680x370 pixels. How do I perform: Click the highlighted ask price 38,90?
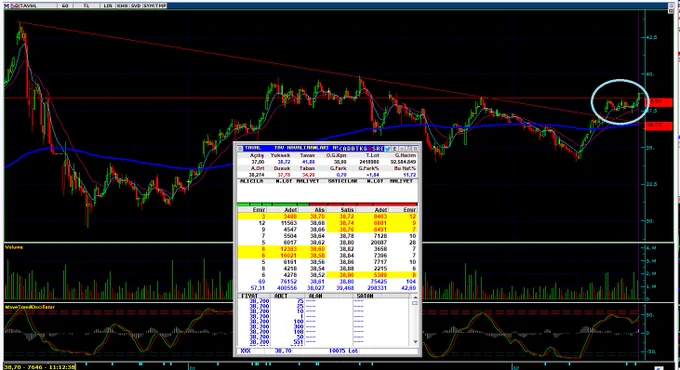(347, 275)
